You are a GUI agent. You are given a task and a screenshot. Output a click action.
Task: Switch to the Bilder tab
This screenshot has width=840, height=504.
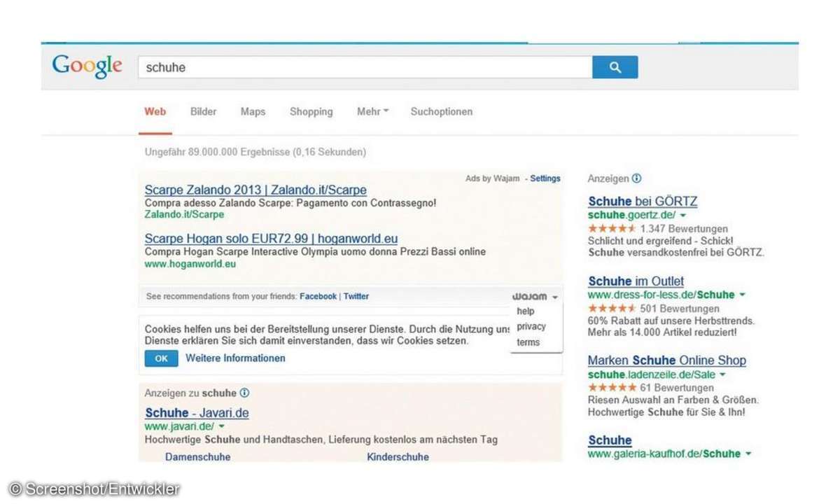204,111
